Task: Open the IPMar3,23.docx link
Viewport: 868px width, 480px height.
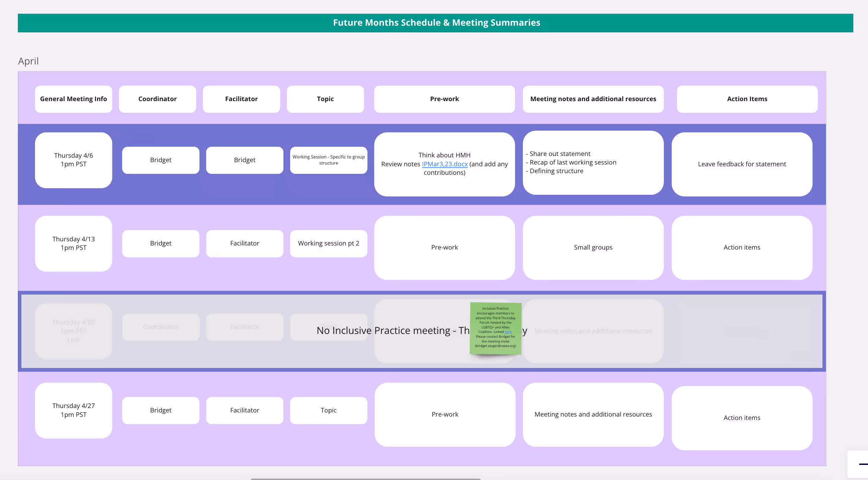Action: click(445, 164)
